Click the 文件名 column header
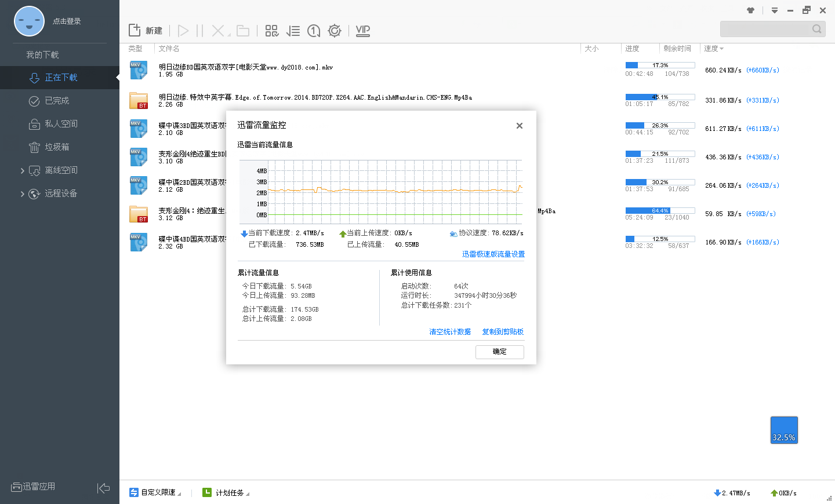The image size is (835, 504). click(x=169, y=49)
